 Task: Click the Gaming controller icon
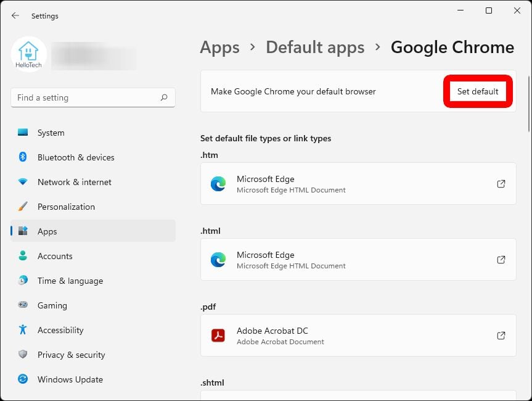click(23, 305)
